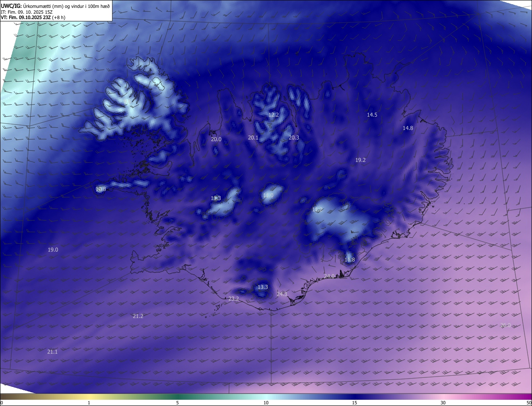Click the colorbar tick label 50

coord(529,403)
